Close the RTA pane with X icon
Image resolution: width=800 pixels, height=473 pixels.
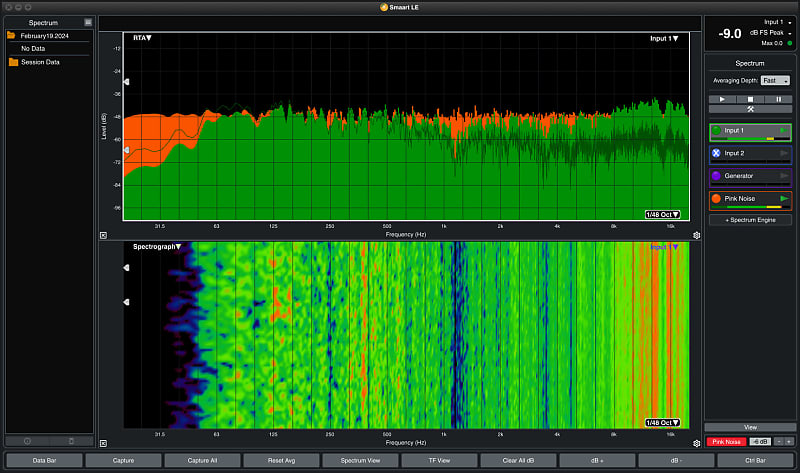tap(103, 236)
